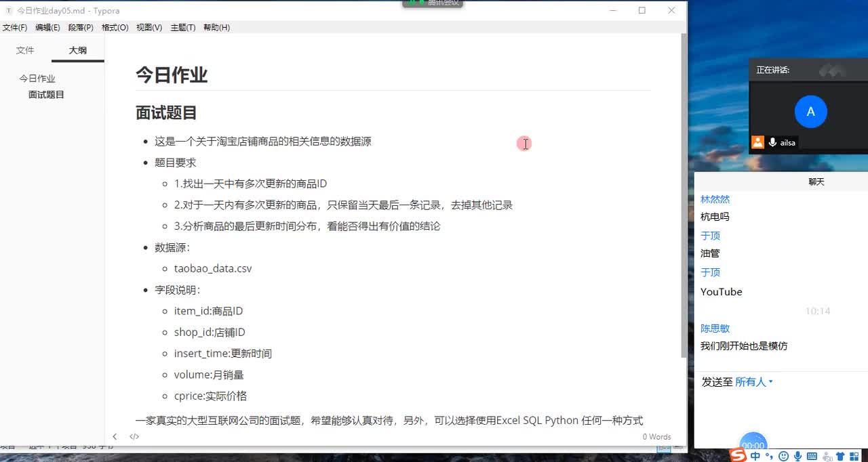
Task: Click ailsa's microphone status icon
Action: click(x=772, y=143)
